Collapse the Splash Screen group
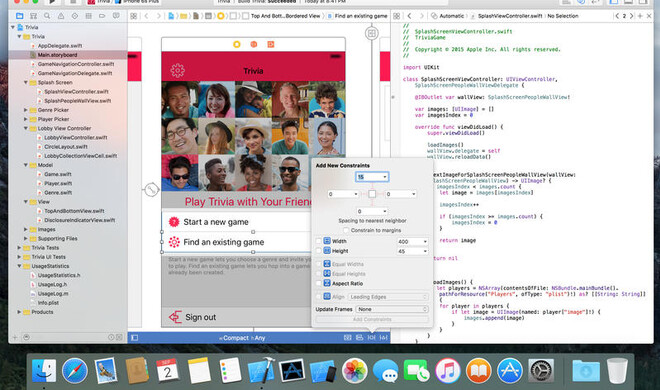The width and height of the screenshot is (660, 390). point(26,82)
